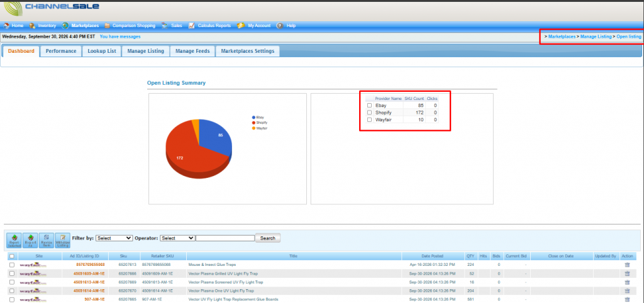This screenshot has height=303, width=644.
Task: Open the You have messages link
Action: (x=120, y=36)
